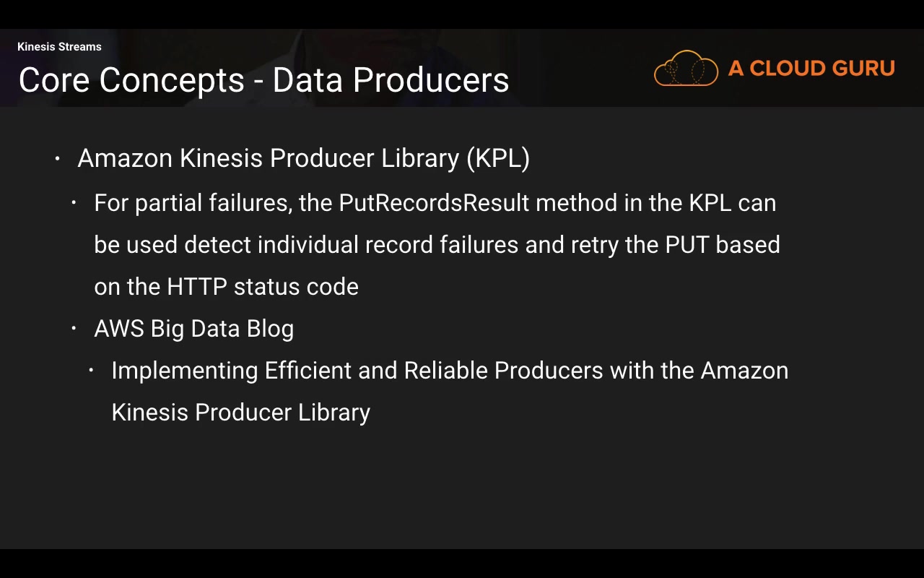The height and width of the screenshot is (578, 924).
Task: Click the "(KPL)" abbreviation in the heading
Action: [x=498, y=158]
